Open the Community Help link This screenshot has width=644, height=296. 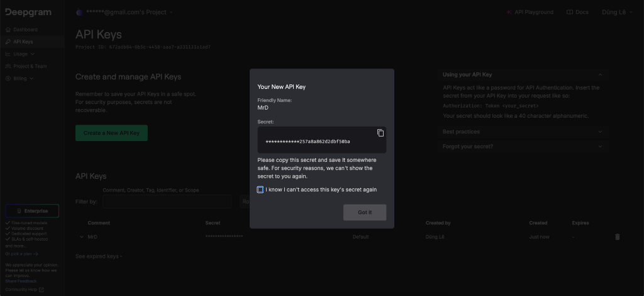(25, 290)
